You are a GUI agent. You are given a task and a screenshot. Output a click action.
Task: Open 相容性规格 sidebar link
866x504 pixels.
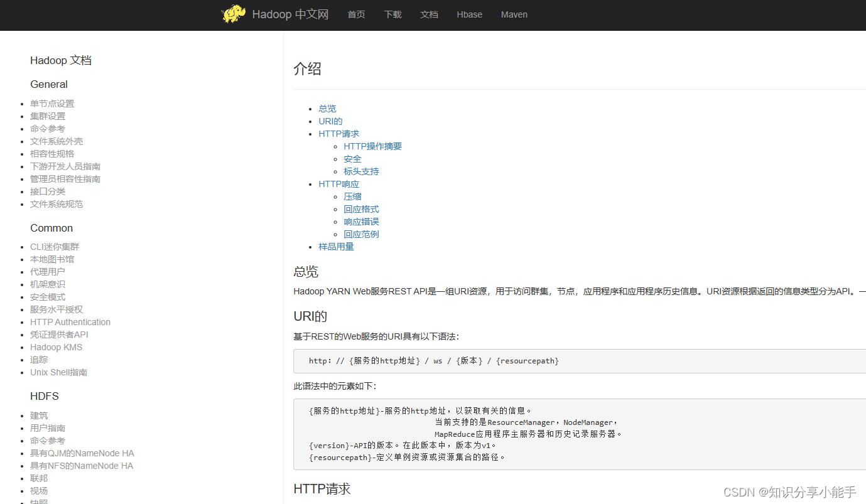[52, 154]
